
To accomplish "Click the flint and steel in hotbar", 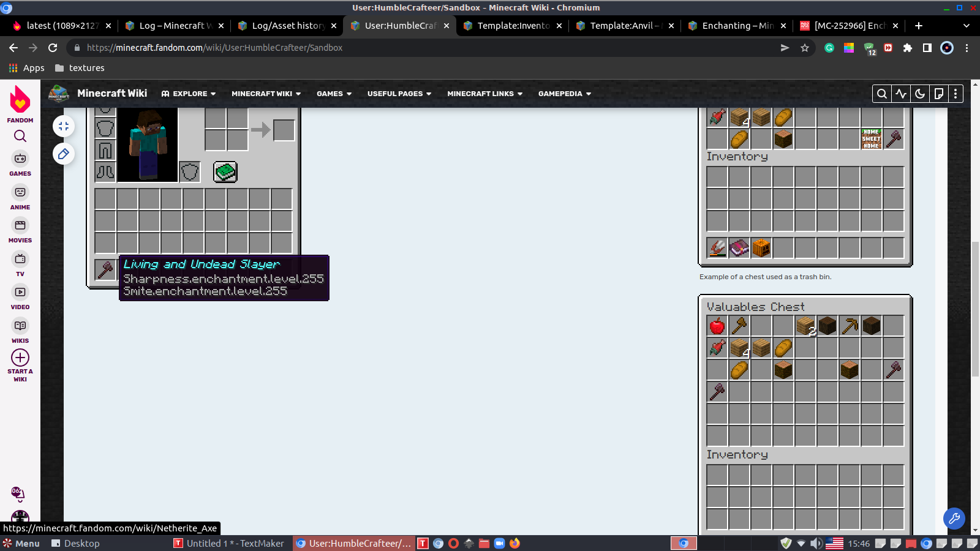I will pos(717,248).
